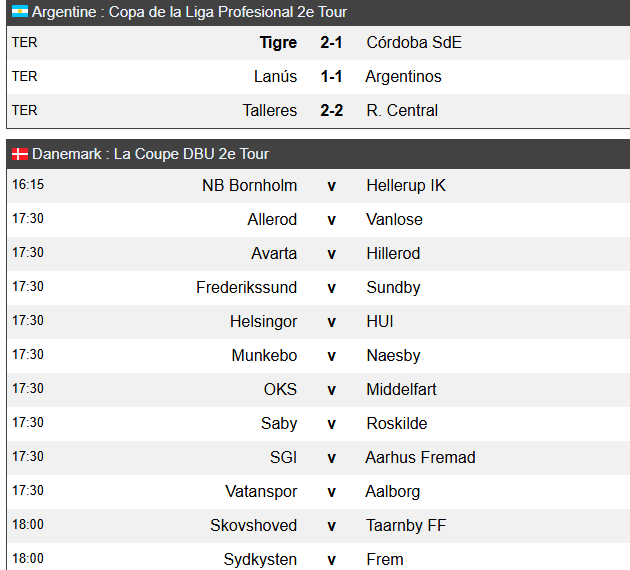This screenshot has height=570, width=630.
Task: Click on Hellerup IK team
Action: click(x=406, y=186)
